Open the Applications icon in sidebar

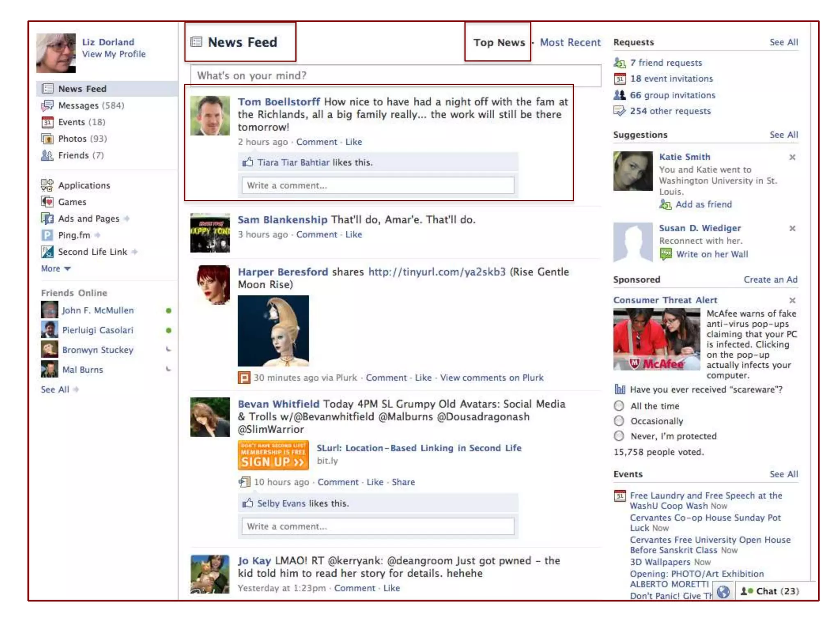pos(47,185)
